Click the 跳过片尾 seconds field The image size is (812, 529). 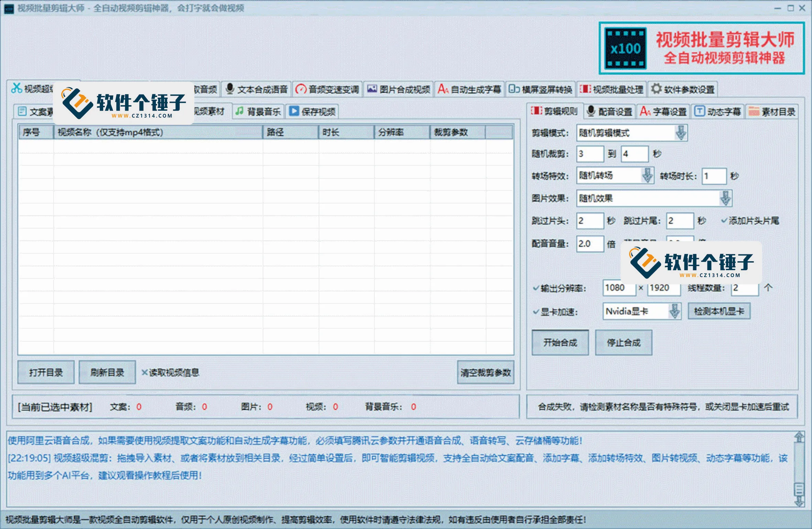[680, 221]
